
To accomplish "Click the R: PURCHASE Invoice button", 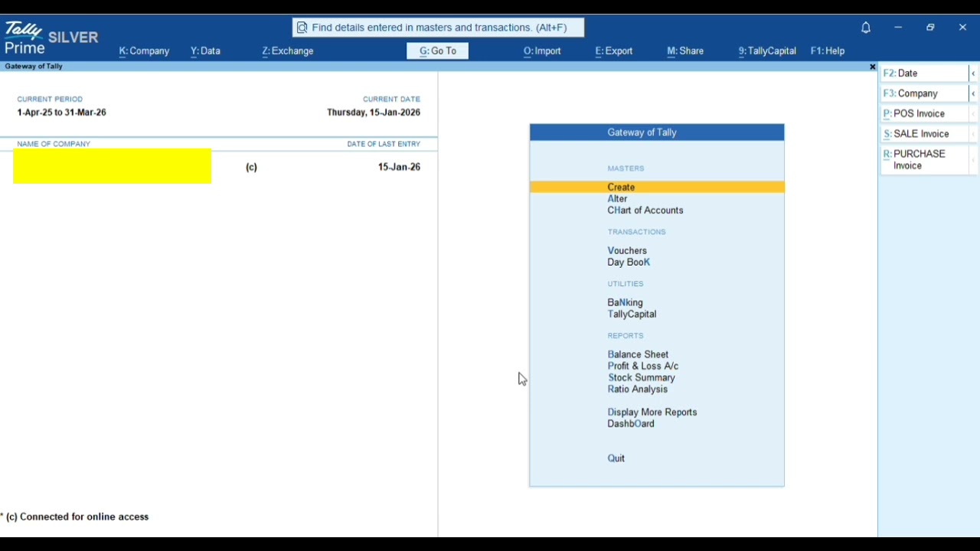I will point(924,159).
